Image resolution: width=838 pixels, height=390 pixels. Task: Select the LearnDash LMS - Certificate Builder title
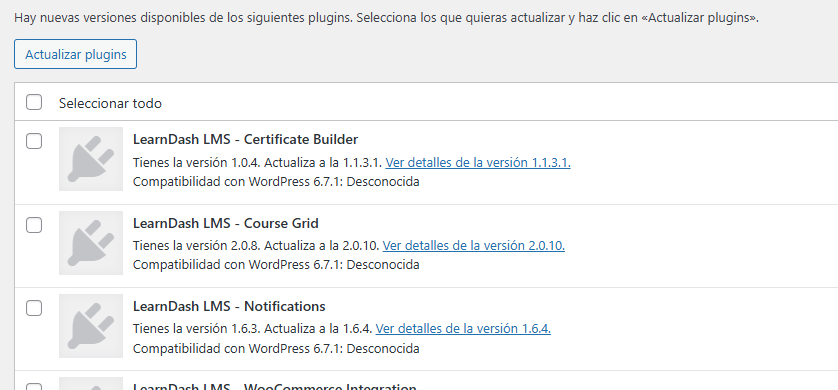(245, 139)
